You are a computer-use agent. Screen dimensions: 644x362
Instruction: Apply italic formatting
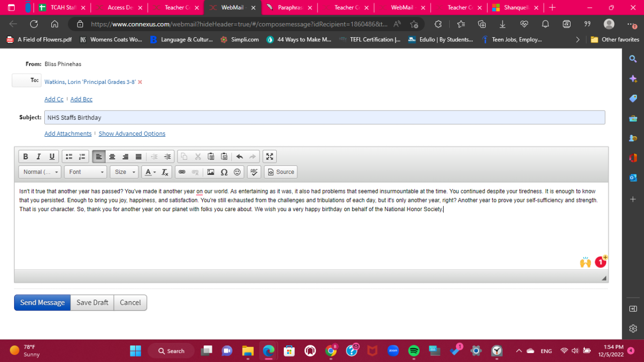click(38, 156)
